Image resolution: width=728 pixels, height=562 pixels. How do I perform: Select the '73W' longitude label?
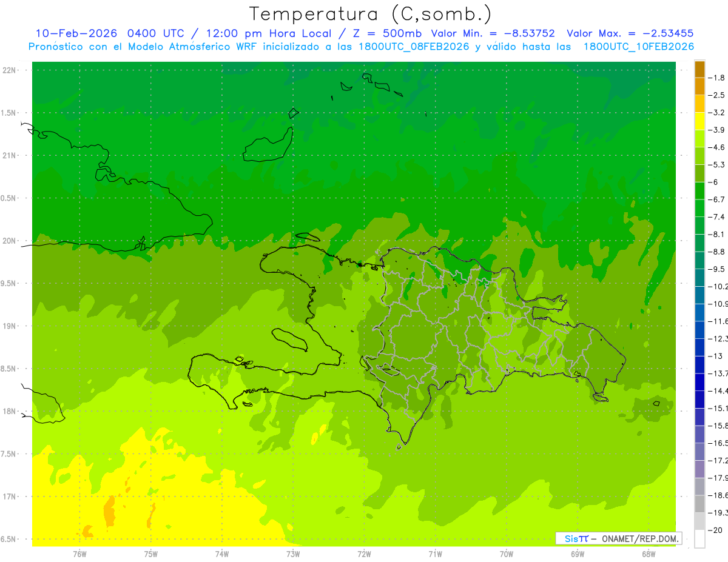[x=293, y=554]
